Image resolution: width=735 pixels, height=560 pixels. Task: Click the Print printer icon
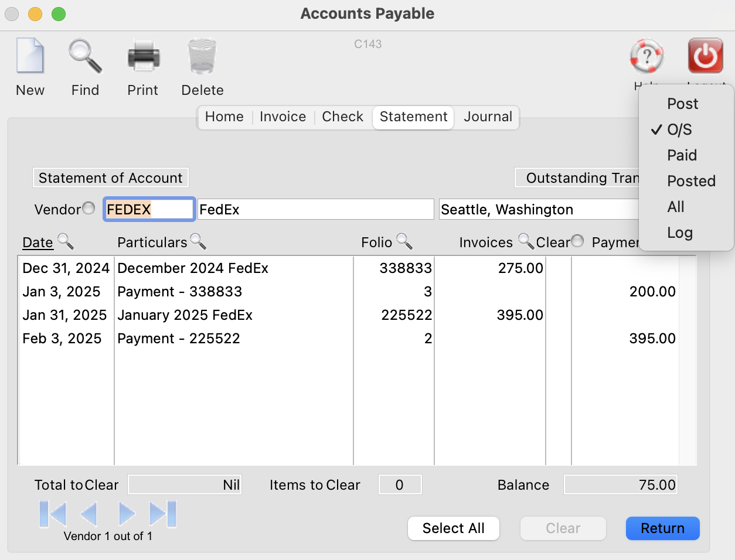point(143,56)
